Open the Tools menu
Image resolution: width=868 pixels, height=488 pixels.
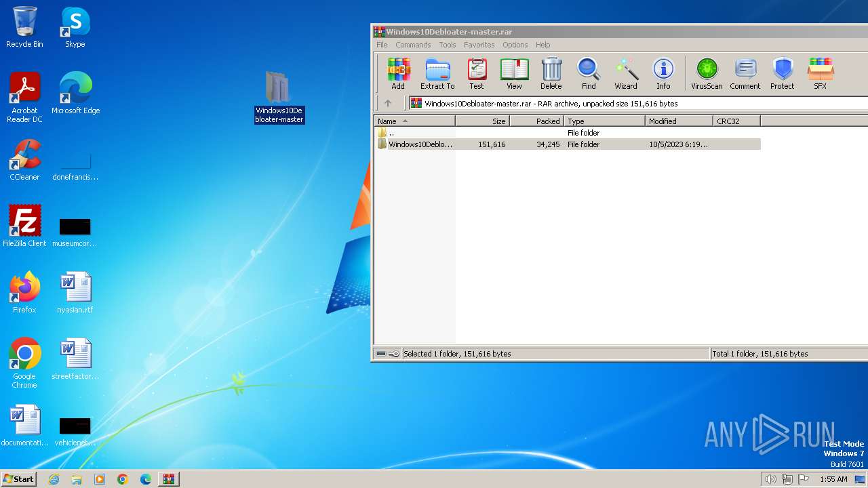point(448,45)
